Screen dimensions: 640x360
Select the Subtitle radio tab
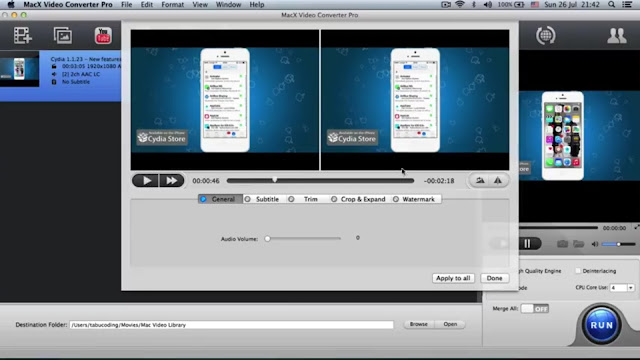(263, 199)
